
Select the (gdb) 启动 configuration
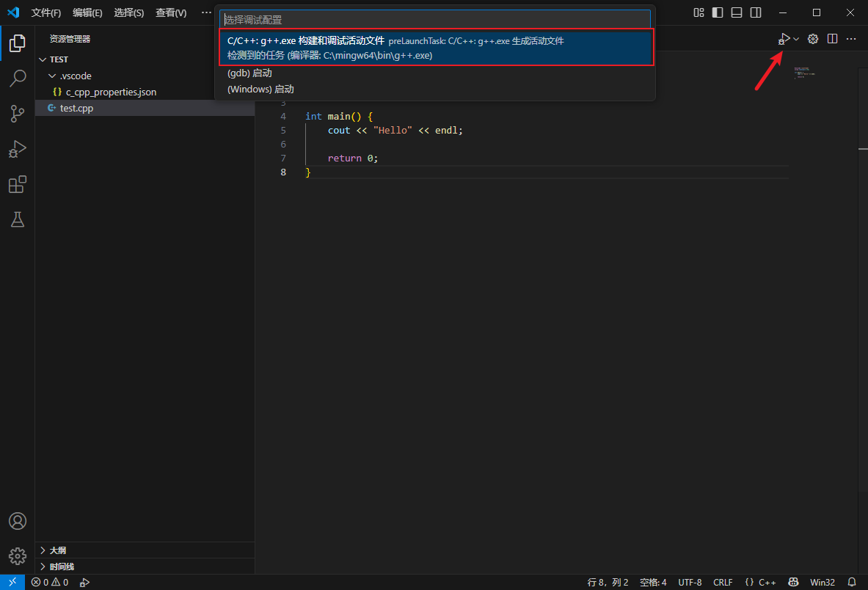[x=435, y=73]
